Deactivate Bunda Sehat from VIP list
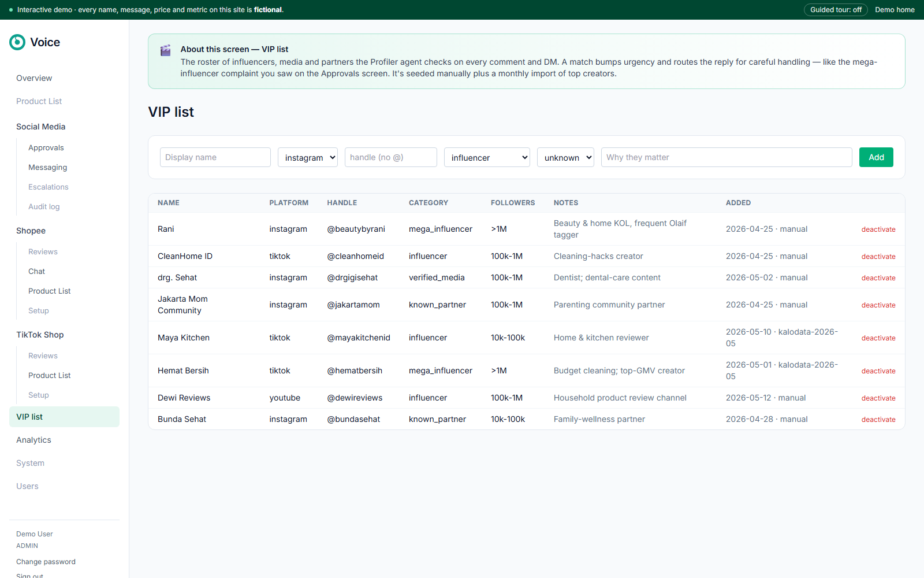Image resolution: width=924 pixels, height=578 pixels. click(x=878, y=420)
